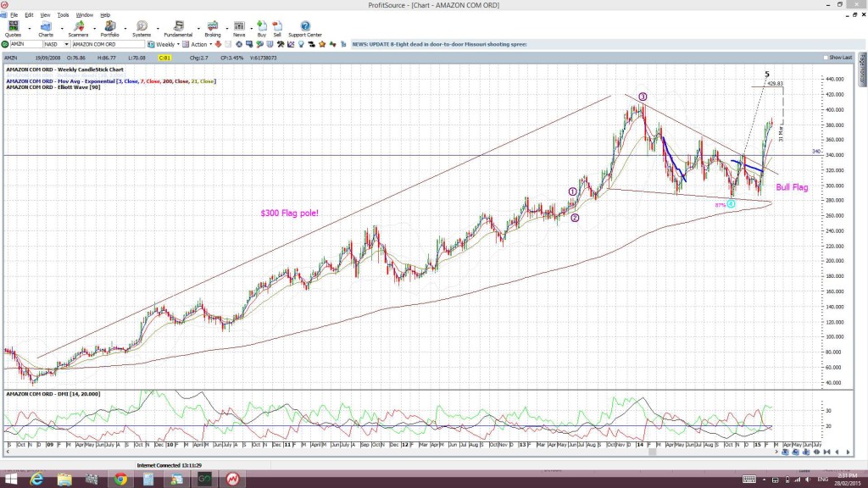Click the gold star favorites icon
Viewport: 868px width, 488px height.
coord(322,44)
